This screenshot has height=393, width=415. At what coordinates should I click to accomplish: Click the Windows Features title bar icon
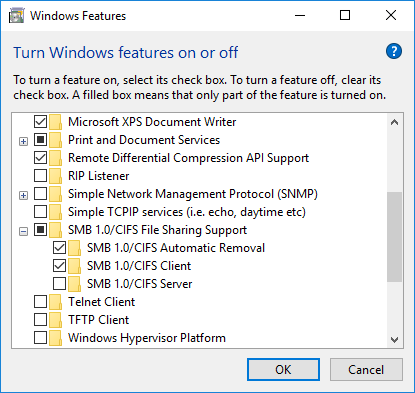coord(16,16)
